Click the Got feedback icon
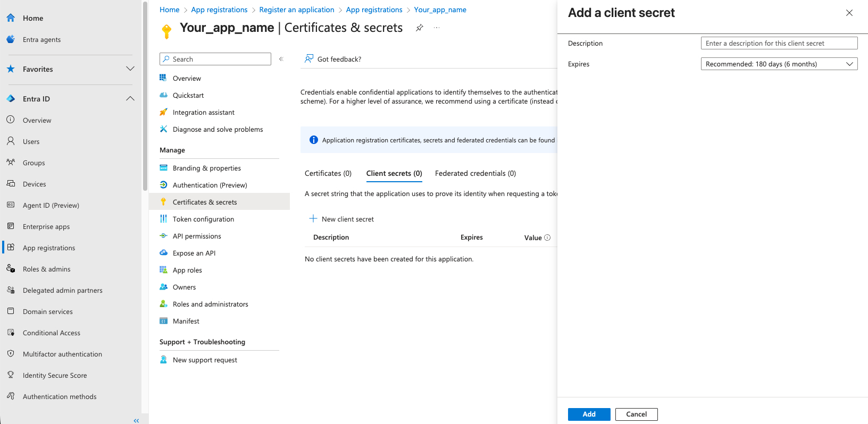The height and width of the screenshot is (424, 868). coord(309,59)
